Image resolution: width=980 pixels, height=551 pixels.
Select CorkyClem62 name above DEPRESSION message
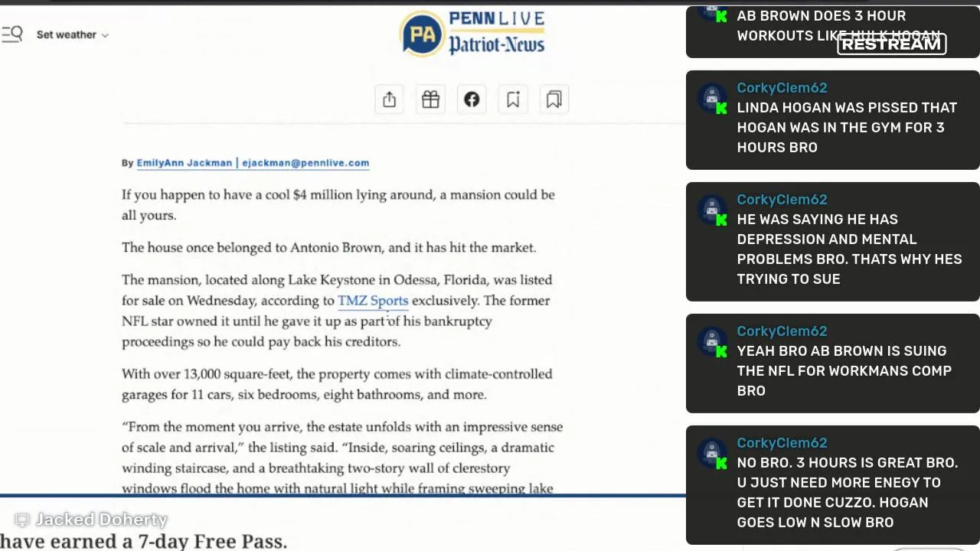coord(782,199)
